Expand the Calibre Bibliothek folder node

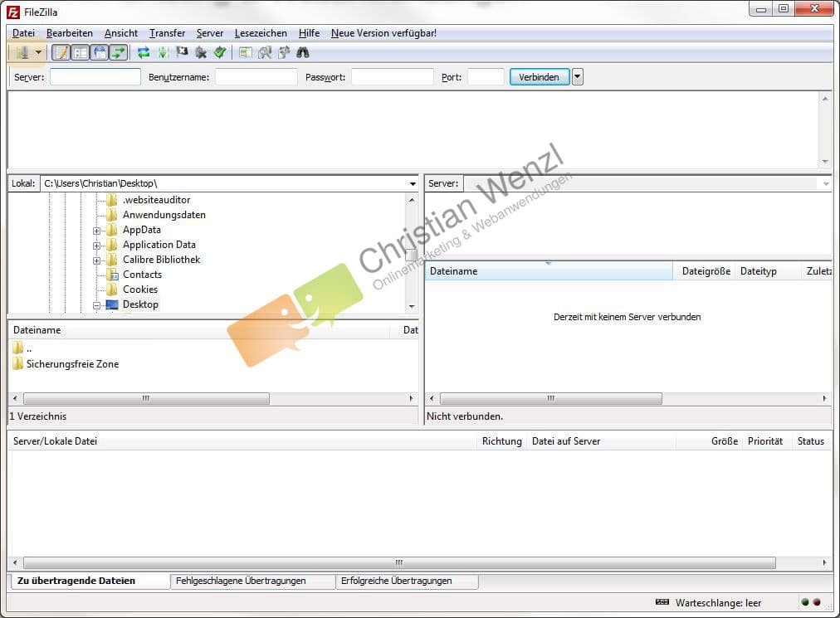pos(96,260)
